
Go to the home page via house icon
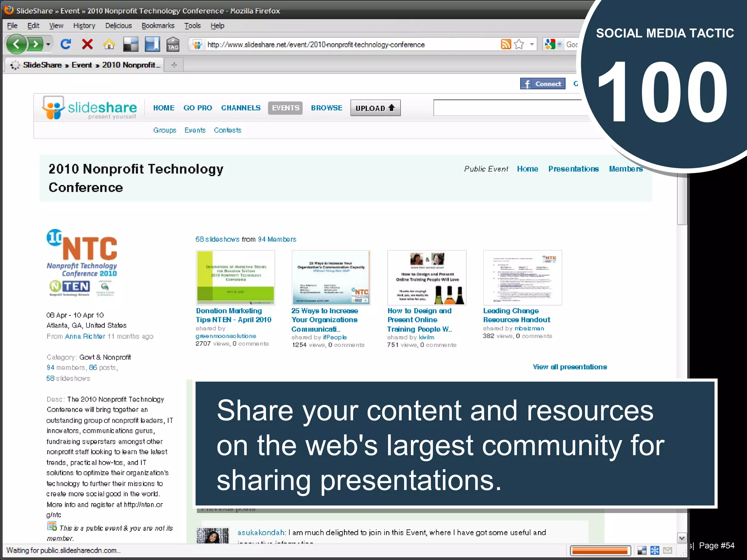[x=109, y=44]
